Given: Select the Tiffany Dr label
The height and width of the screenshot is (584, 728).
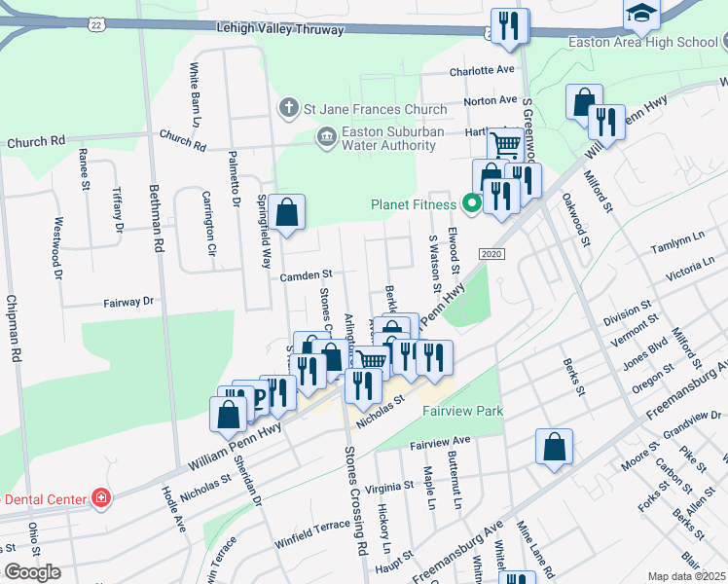Looking at the screenshot, I should coord(118,210).
